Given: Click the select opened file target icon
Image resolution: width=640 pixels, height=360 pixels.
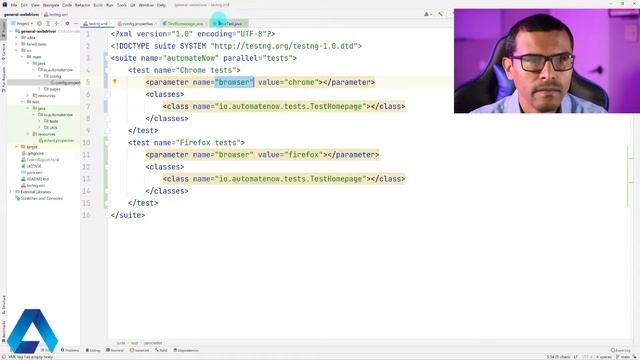Looking at the screenshot, I should point(40,24).
